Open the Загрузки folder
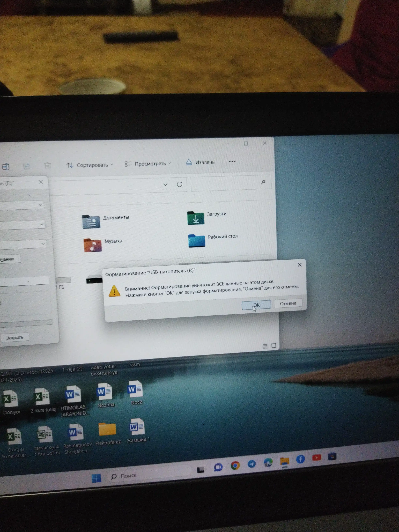Image resolution: width=399 pixels, height=532 pixels. click(207, 217)
